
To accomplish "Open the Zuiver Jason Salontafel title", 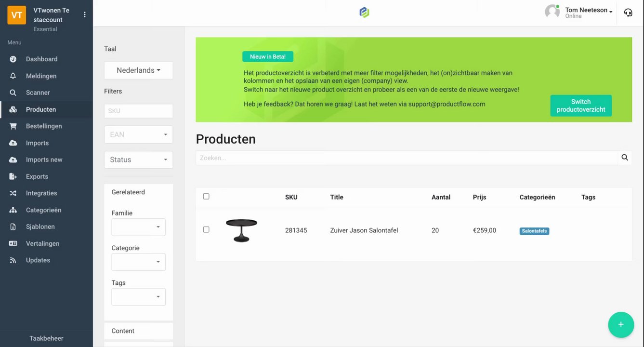I will point(364,230).
